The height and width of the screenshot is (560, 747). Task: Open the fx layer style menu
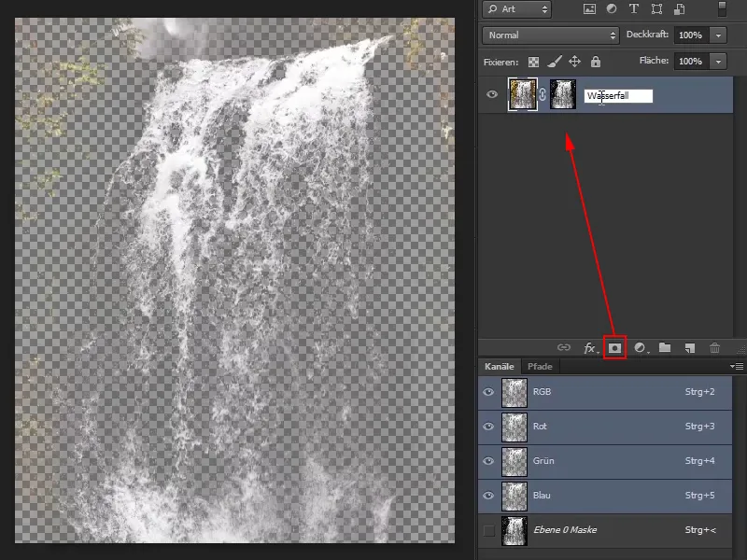[x=590, y=348]
